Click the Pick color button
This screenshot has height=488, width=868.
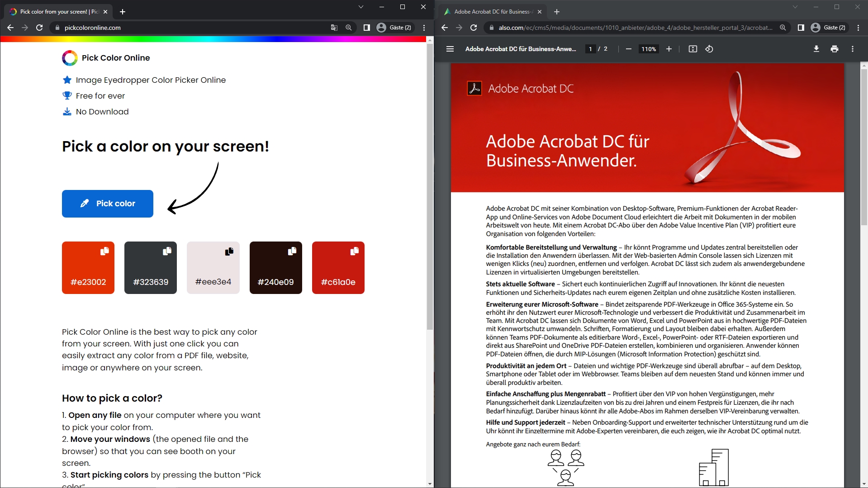coord(107,204)
